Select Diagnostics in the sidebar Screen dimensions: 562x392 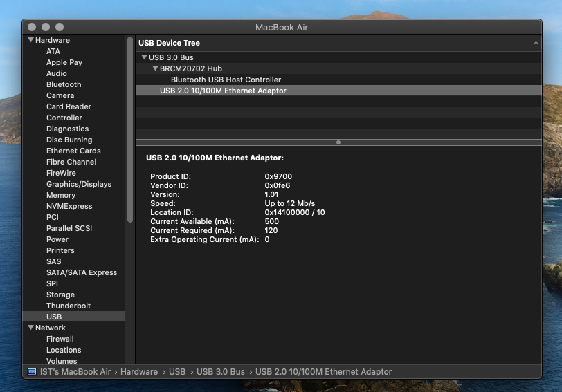click(x=67, y=129)
